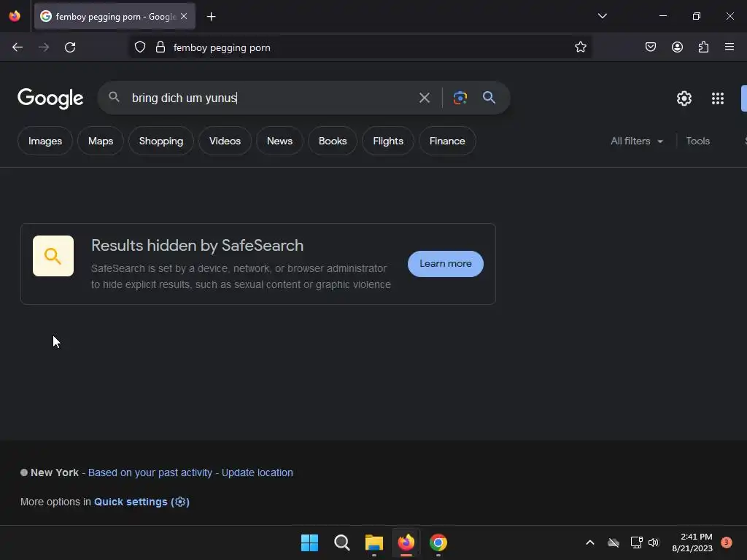Open the extensions puzzle icon
Image resolution: width=747 pixels, height=560 pixels.
[x=703, y=47]
